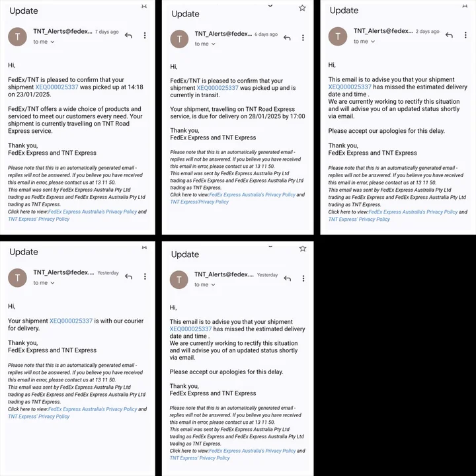Reply to yesterday's 'with our courier' email
This screenshot has width=476, height=476.
(128, 276)
